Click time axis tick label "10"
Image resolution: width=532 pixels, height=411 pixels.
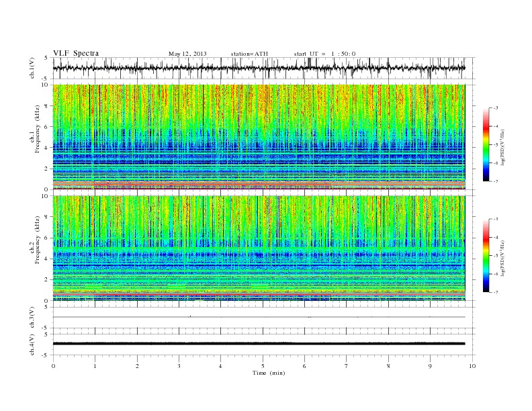coord(472,366)
